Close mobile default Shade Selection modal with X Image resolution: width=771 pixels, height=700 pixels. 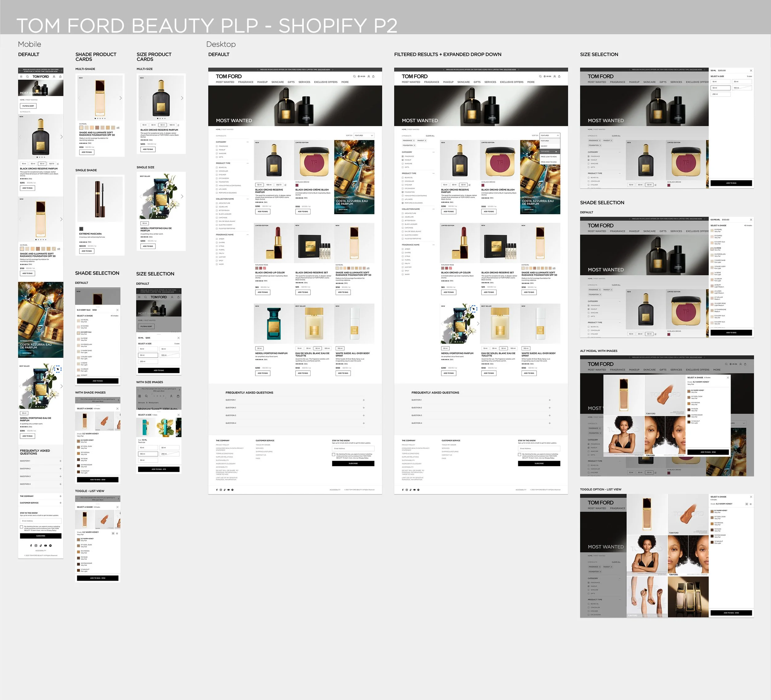coord(118,310)
